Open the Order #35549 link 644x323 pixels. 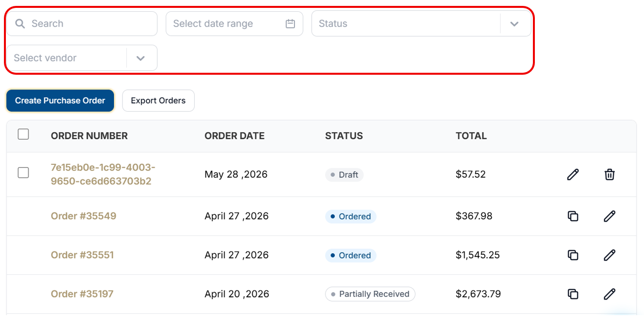(x=84, y=216)
